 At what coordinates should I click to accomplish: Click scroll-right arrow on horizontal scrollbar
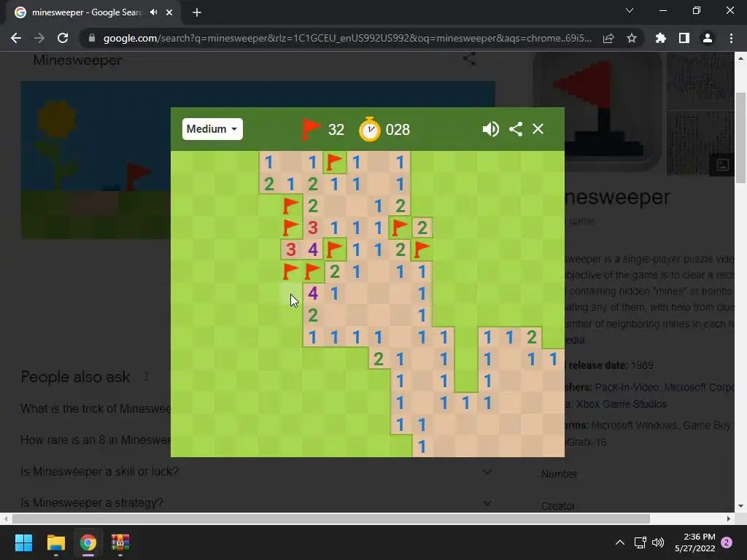(729, 518)
